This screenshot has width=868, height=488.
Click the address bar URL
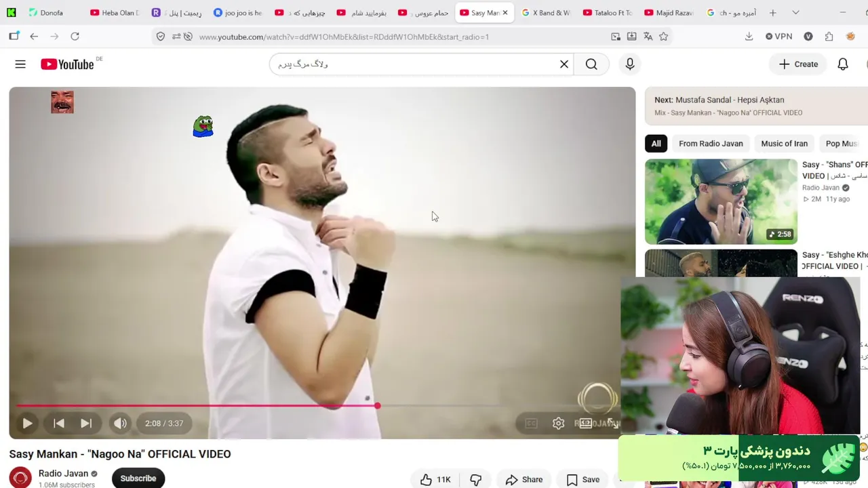(x=344, y=37)
